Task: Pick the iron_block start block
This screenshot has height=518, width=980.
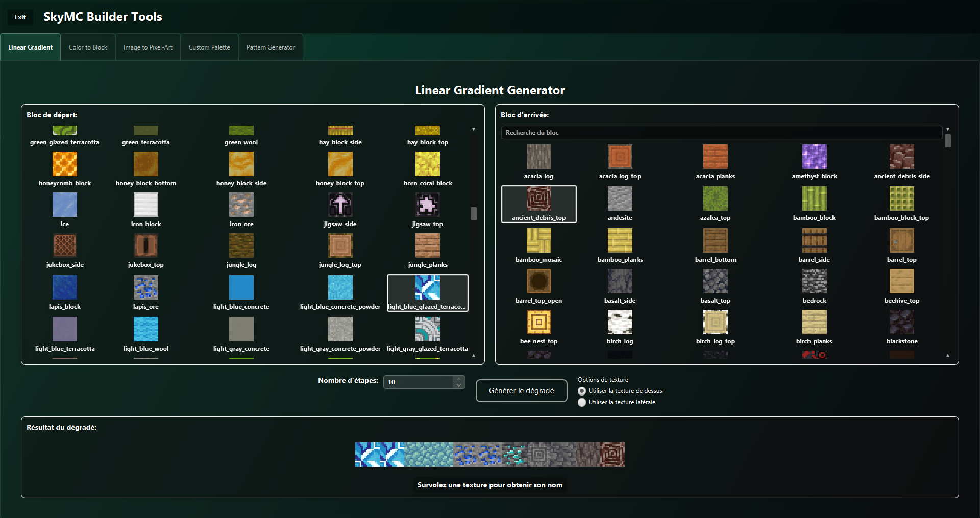Action: [145, 205]
